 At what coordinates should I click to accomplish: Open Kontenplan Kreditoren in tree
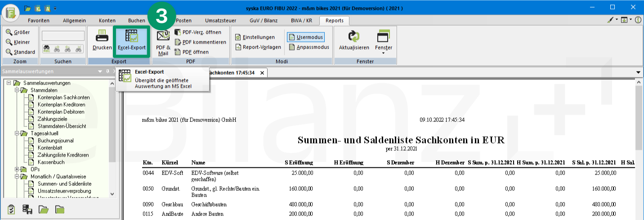click(61, 104)
